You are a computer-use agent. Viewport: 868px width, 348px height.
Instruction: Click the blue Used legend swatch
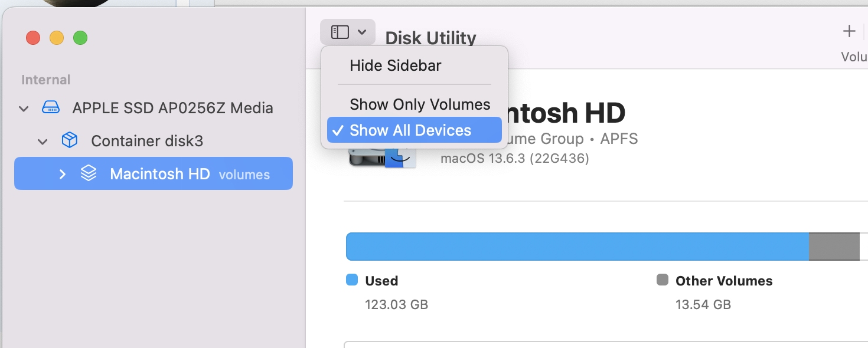coord(352,280)
